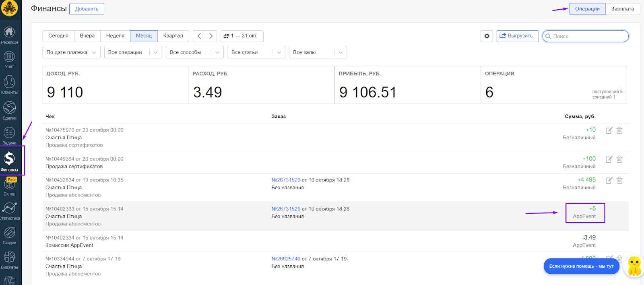This screenshot has height=285, width=644.
Task: Open Ресепшн in the sidebar
Action: click(9, 35)
